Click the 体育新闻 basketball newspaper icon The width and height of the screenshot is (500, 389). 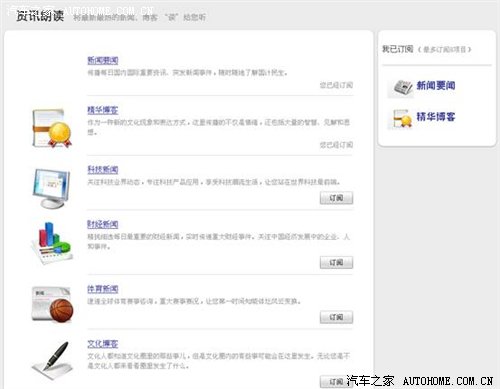pos(52,304)
